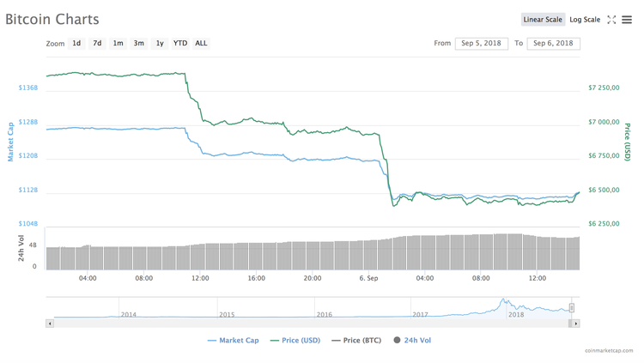Set zoom to 1y
644x363 pixels.
[160, 43]
